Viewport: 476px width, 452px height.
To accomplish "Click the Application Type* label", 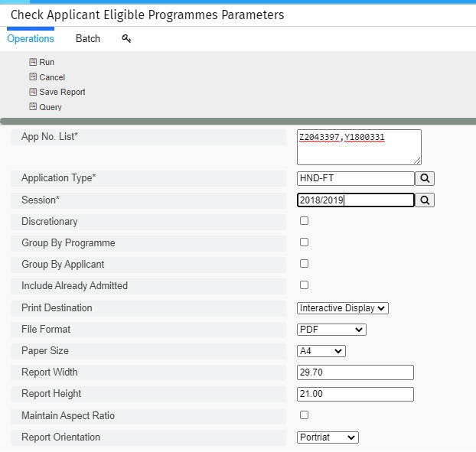I will [x=59, y=177].
